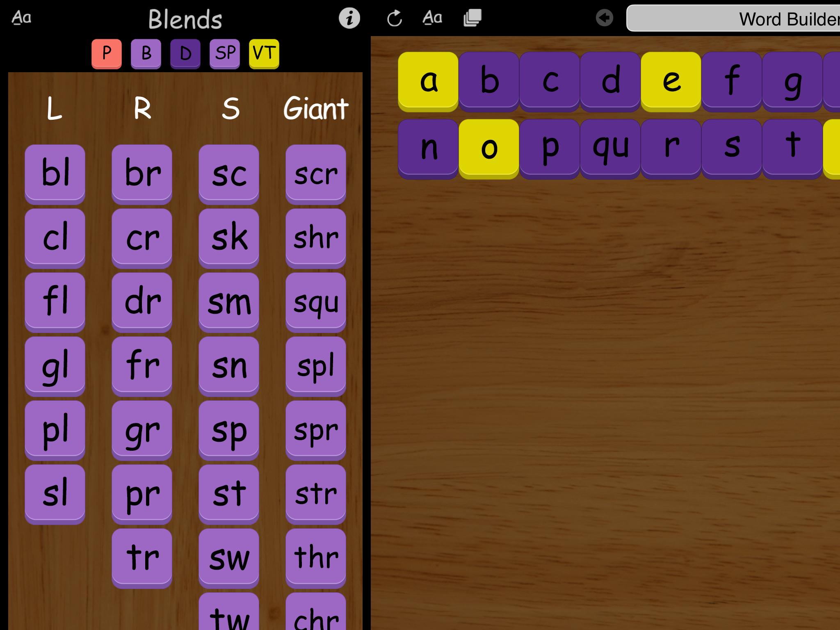Screen dimensions: 840x630
Task: Select the 'thr' blend tile
Action: (x=316, y=557)
